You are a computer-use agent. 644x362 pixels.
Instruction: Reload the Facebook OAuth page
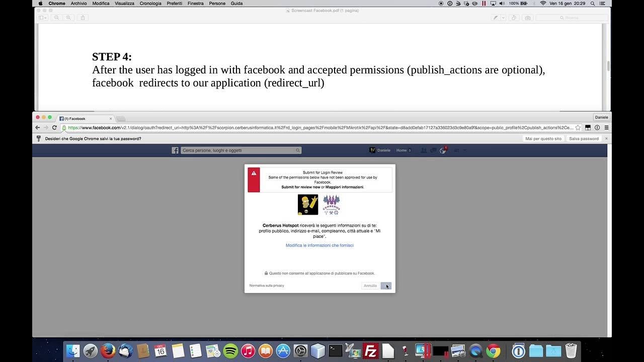pyautogui.click(x=54, y=128)
